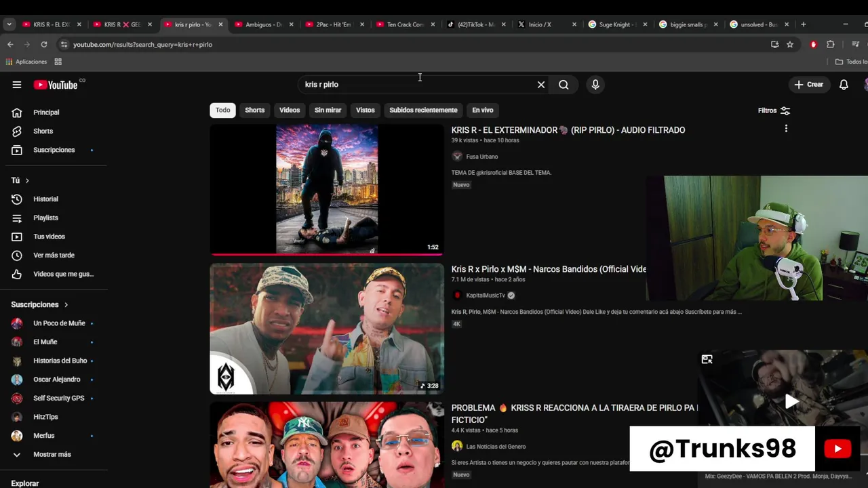Select the En vivo filter chip

pyautogui.click(x=483, y=110)
